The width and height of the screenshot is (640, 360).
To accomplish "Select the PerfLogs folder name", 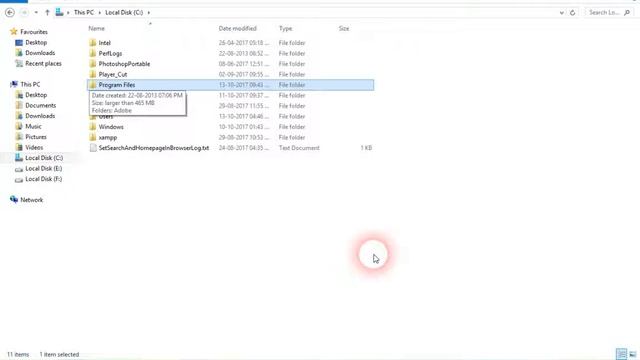I will point(110,53).
